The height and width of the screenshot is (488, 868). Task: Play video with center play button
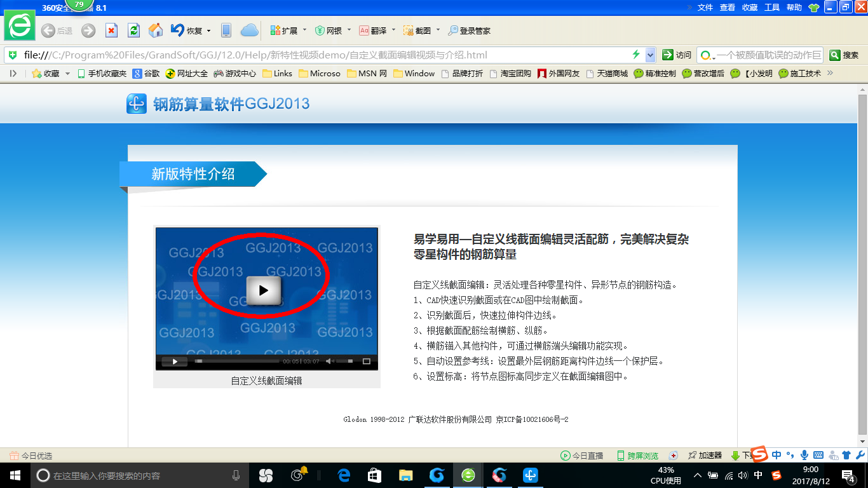click(264, 290)
